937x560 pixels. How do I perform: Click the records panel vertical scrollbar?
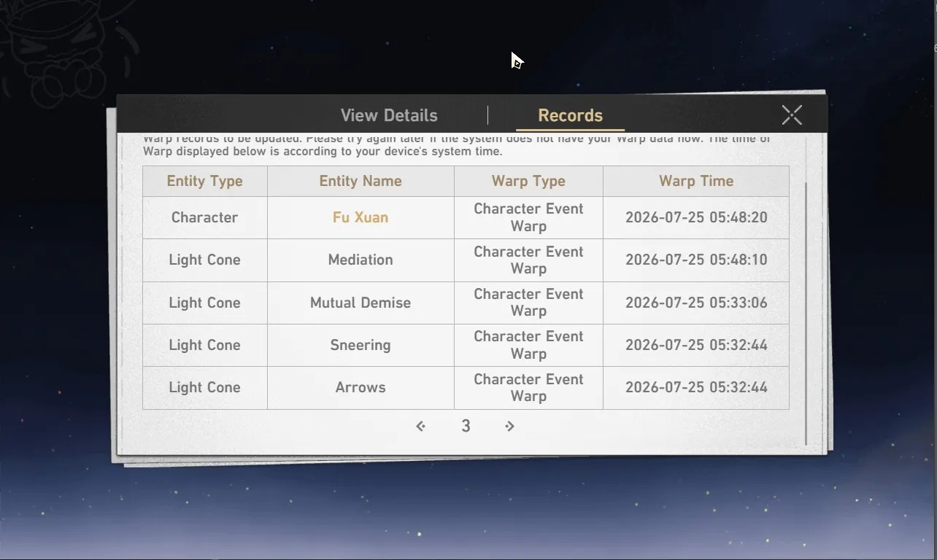pyautogui.click(x=806, y=314)
